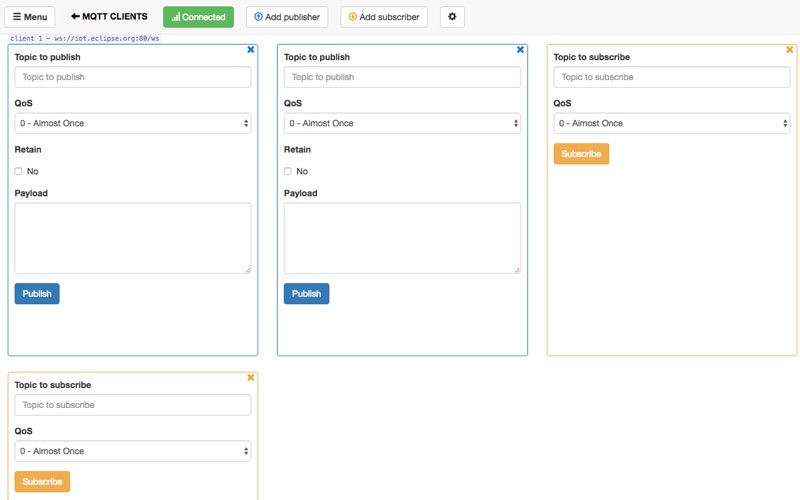
Task: Toggle Retain checkbox in second publisher
Action: [288, 171]
